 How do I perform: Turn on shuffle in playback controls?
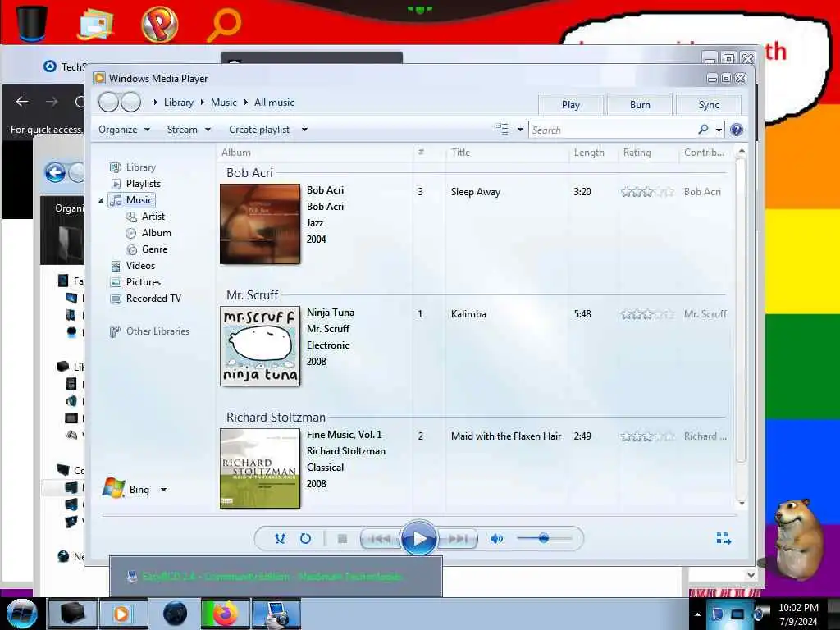coord(280,538)
